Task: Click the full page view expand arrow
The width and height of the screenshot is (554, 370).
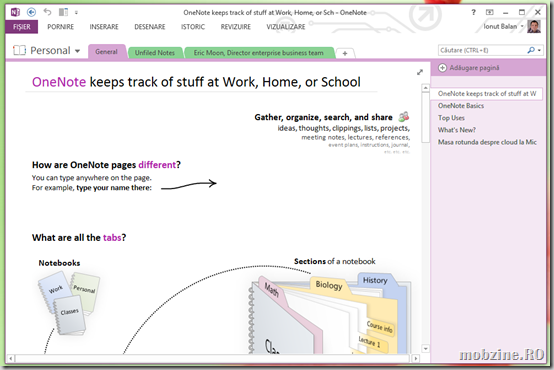Action: tap(420, 72)
